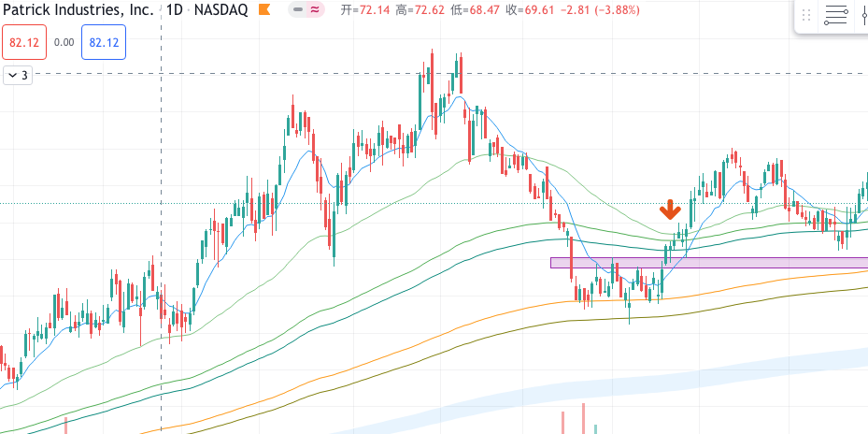Viewport: 868px width, 434px height.
Task: Grab the floating toolbar's dotted drag handle
Action: pyautogui.click(x=805, y=16)
